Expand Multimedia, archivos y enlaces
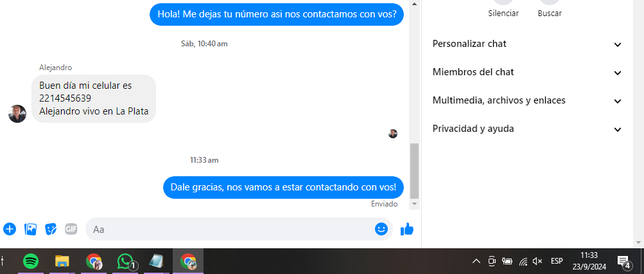 [x=527, y=101]
